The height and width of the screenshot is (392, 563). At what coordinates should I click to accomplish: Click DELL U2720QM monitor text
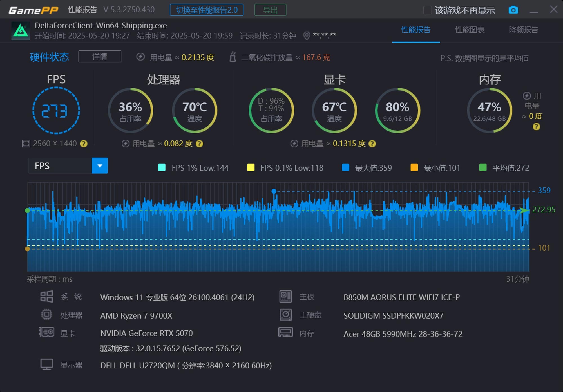point(186,365)
